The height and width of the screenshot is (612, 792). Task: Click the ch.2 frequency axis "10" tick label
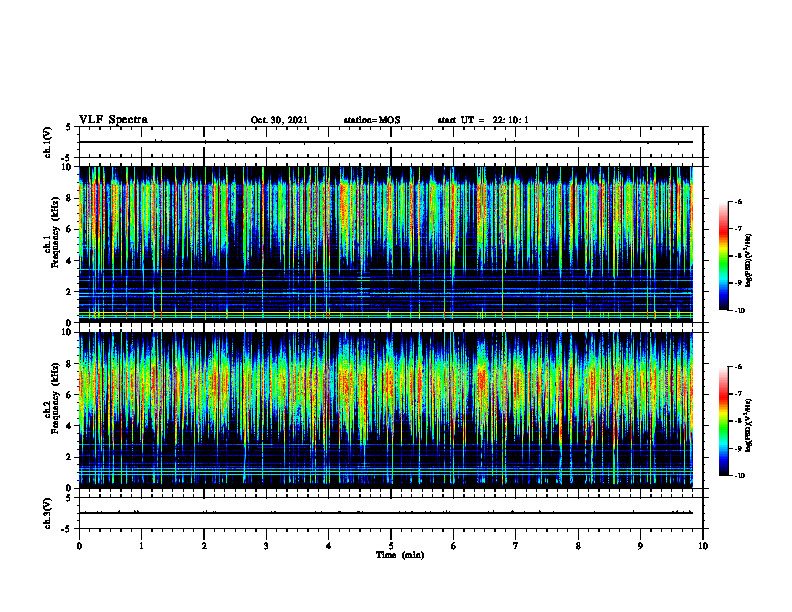click(x=68, y=332)
